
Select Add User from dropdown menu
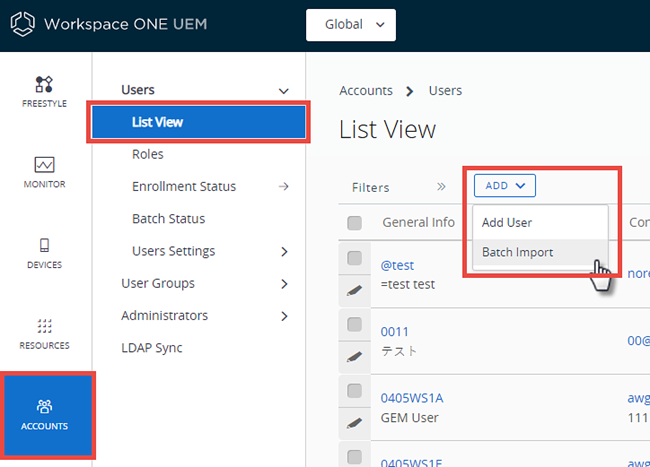tap(540, 223)
